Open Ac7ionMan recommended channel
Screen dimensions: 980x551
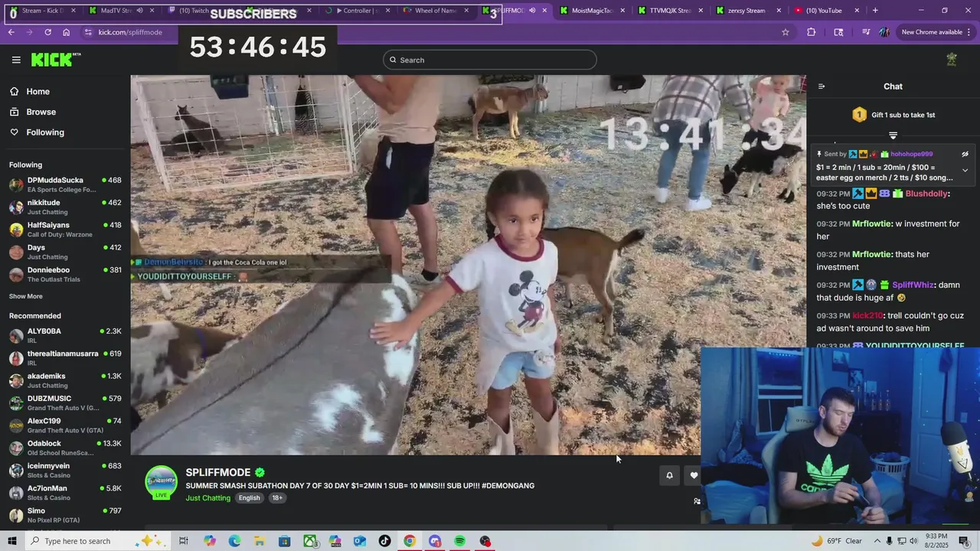click(65, 492)
